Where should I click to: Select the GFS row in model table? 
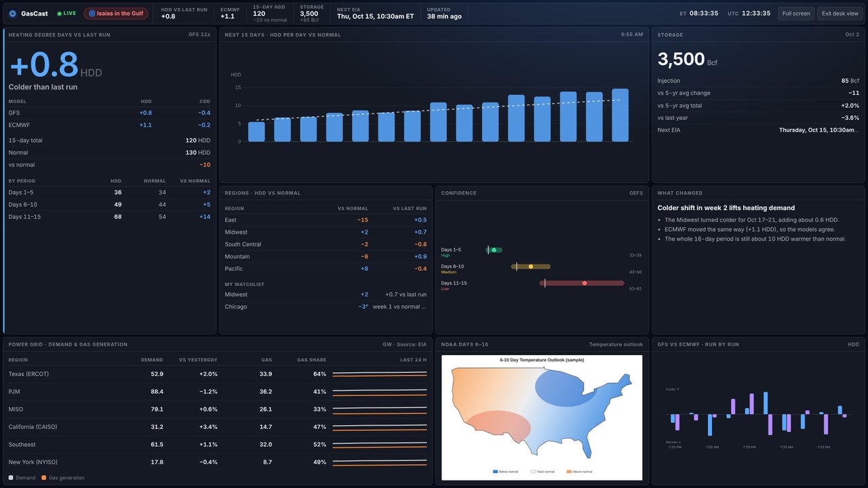(x=109, y=113)
